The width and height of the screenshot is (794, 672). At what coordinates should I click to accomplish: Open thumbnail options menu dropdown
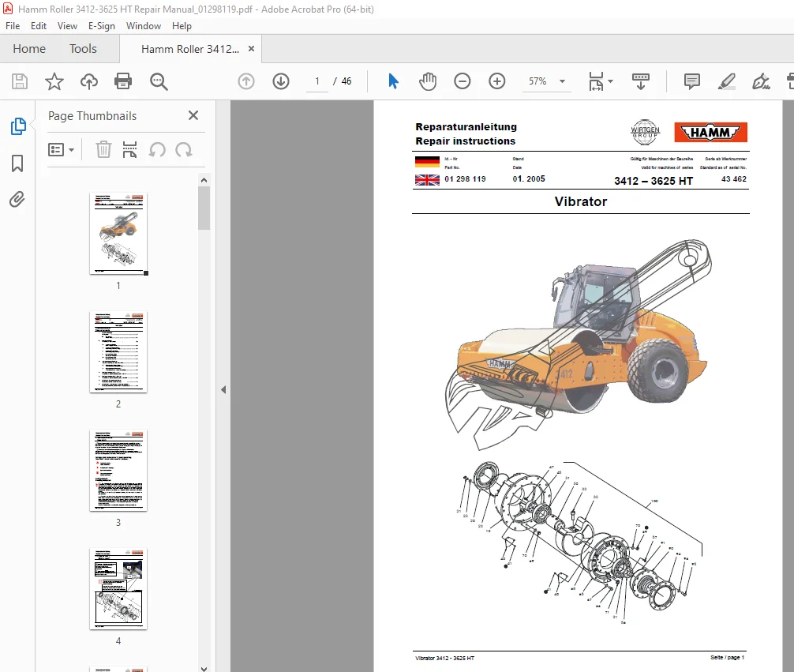click(x=61, y=150)
